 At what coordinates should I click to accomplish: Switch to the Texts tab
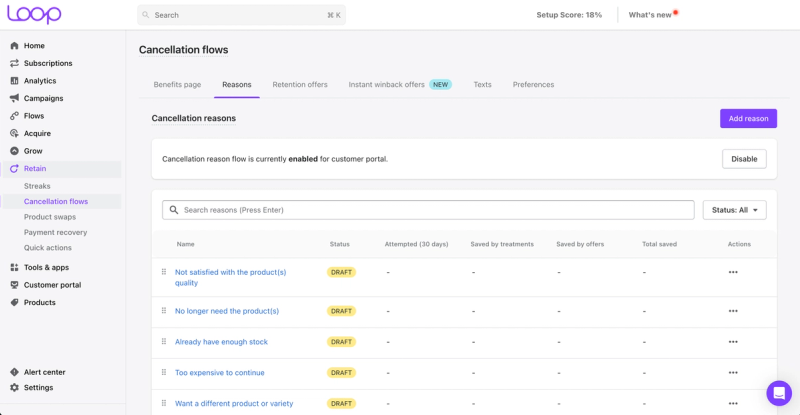482,85
